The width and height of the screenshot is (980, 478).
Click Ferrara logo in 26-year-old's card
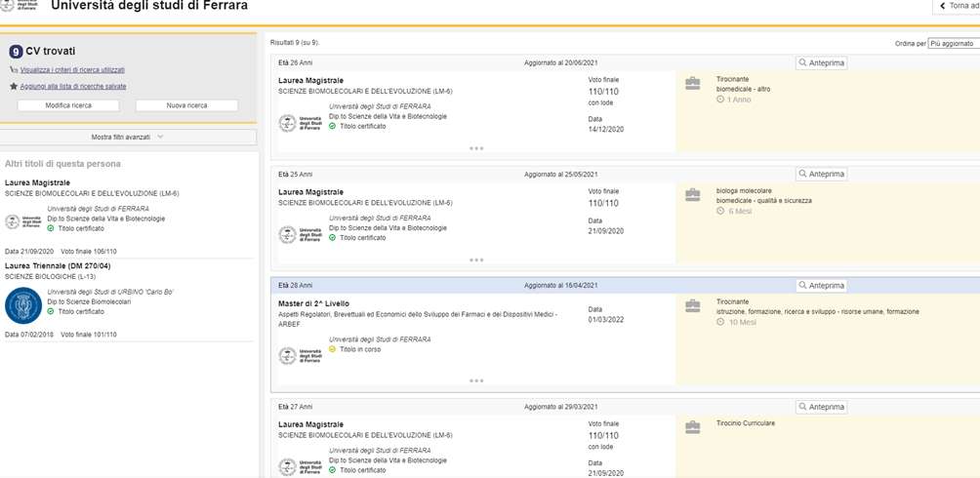click(x=300, y=123)
